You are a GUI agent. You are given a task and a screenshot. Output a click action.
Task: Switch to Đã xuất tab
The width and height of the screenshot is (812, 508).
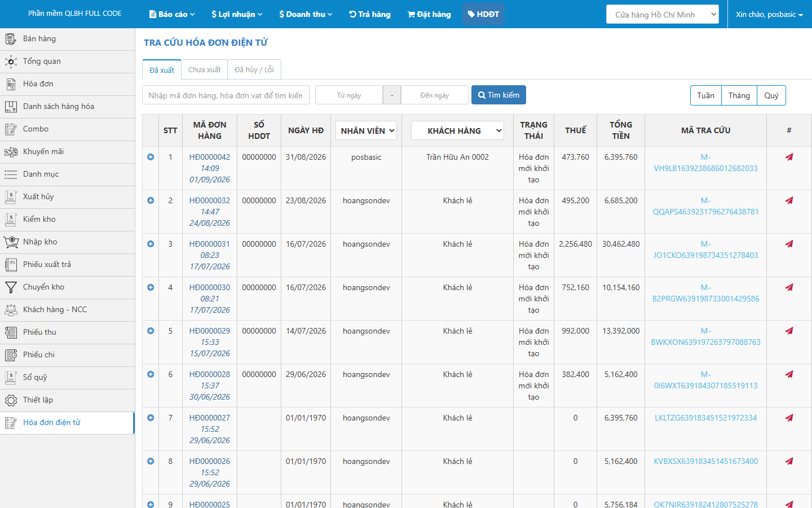point(162,70)
